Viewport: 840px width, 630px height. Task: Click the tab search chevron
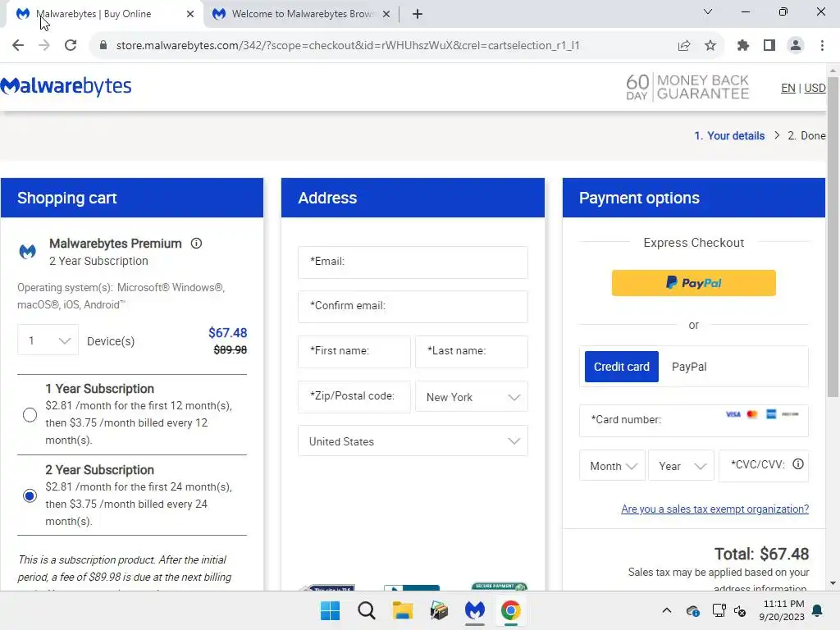[x=708, y=11]
